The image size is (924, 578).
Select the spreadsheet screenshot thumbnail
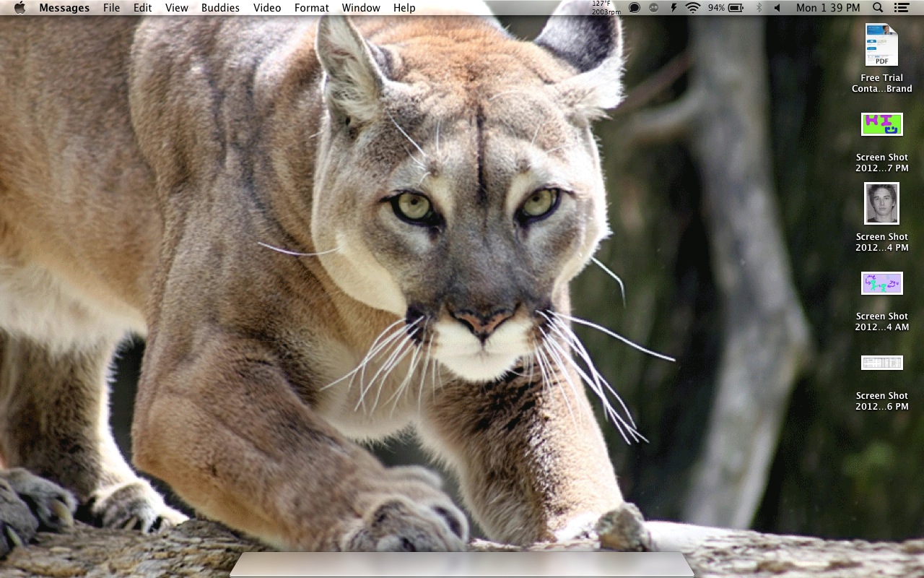[x=881, y=363]
